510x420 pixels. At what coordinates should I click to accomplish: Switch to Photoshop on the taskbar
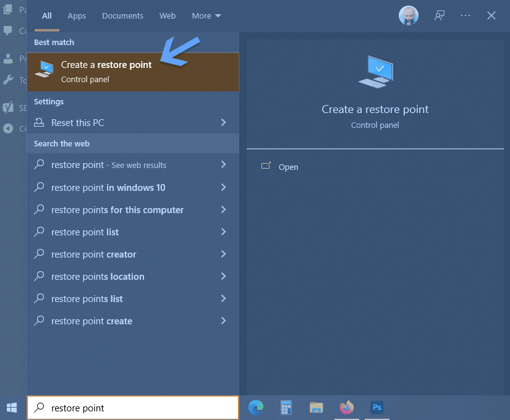pos(377,407)
